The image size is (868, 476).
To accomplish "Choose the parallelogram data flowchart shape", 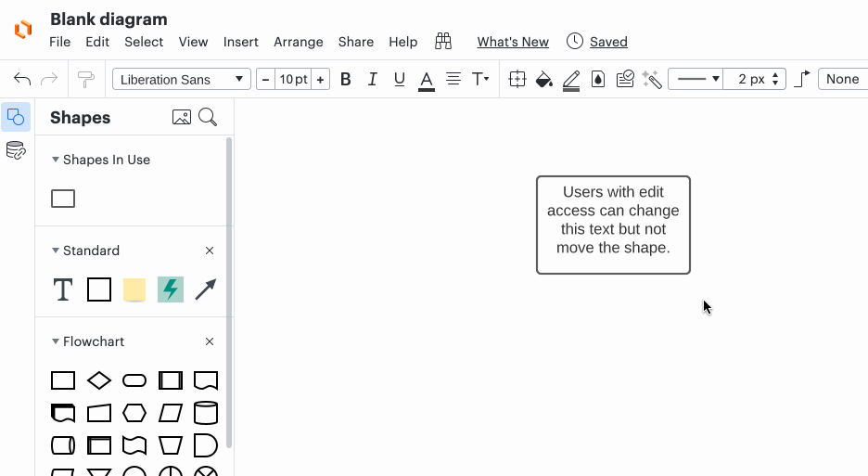I will click(x=171, y=413).
